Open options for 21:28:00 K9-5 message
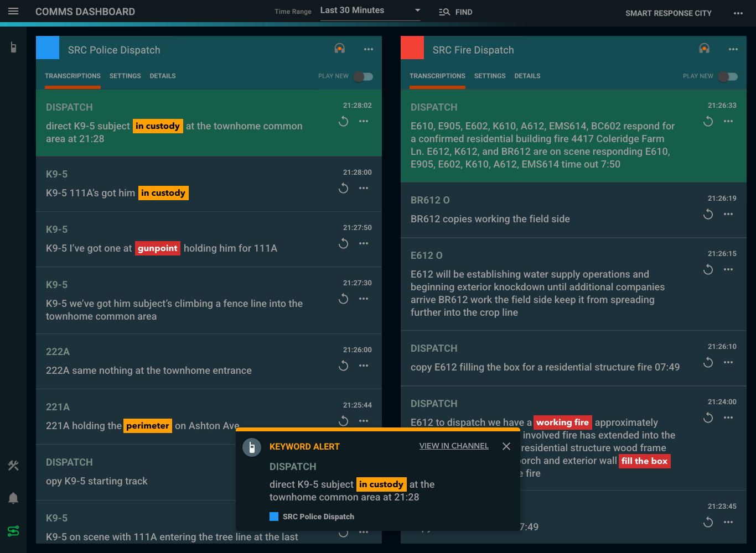756x553 pixels. point(364,188)
